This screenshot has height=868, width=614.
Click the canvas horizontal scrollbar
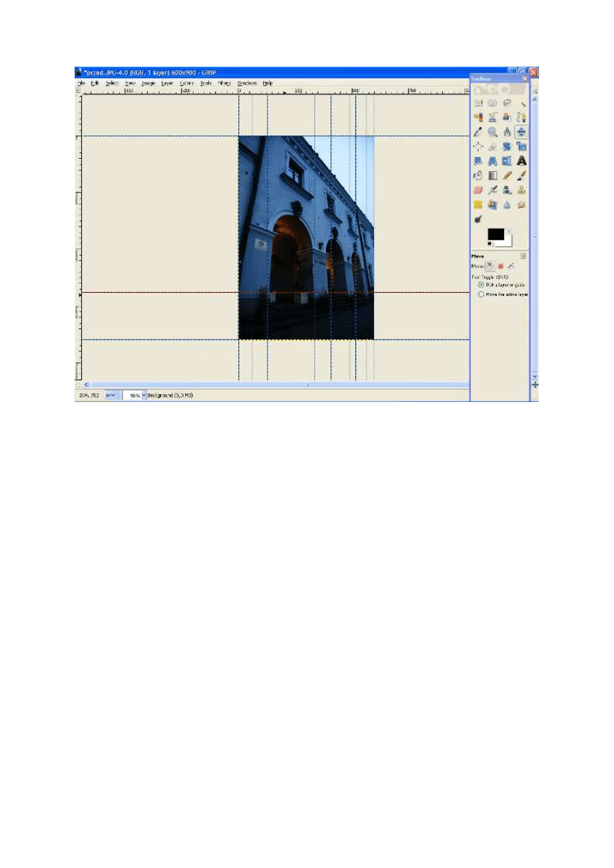[x=275, y=383]
